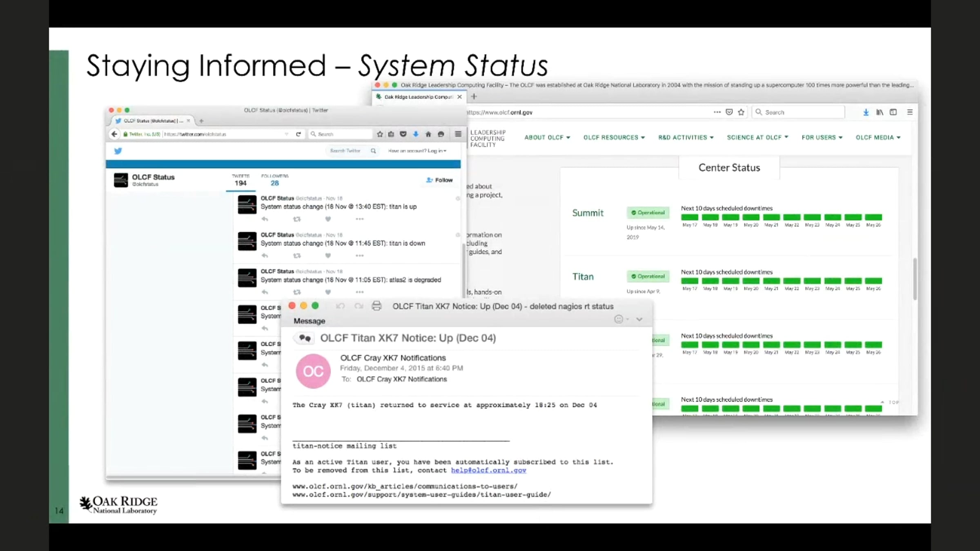This screenshot has height=551, width=980.
Task: Select the OLCF Status Twitter browser tab
Action: [153, 121]
